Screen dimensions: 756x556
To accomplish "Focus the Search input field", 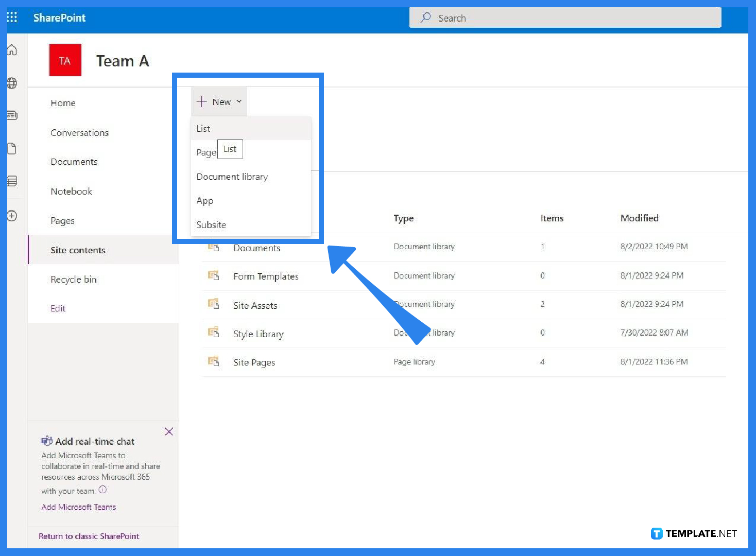I will tap(565, 18).
